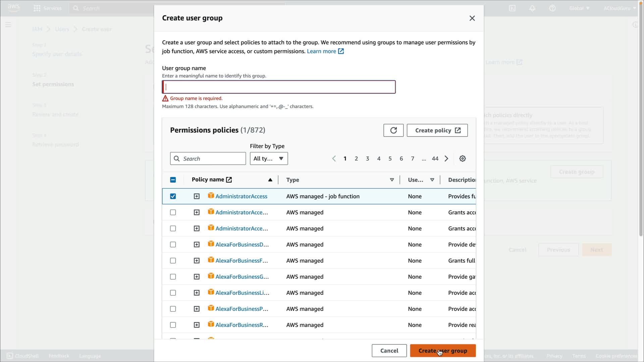Viewport: 644px width, 362px height.
Task: Click the Create user group button
Action: pyautogui.click(x=442, y=351)
